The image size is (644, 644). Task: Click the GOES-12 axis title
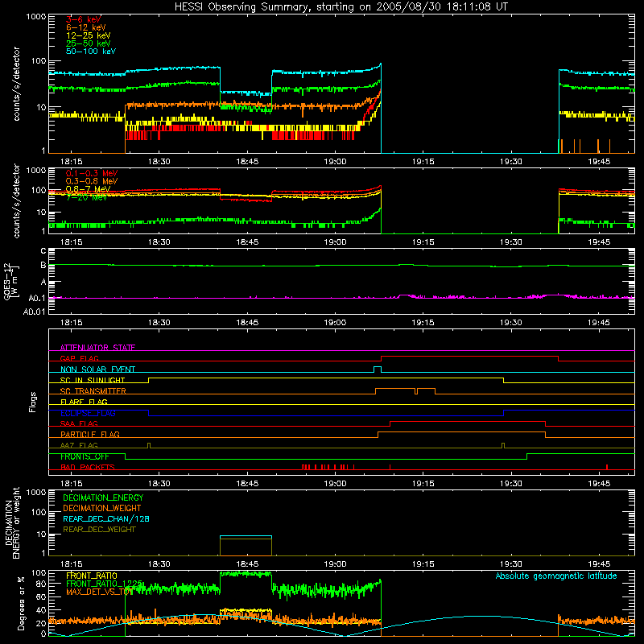10,281
